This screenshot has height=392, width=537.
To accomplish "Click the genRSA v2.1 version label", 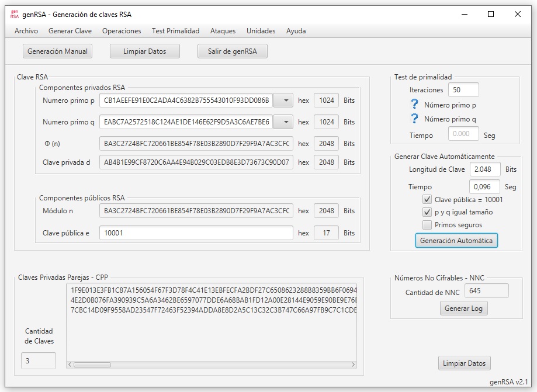I will click(508, 382).
